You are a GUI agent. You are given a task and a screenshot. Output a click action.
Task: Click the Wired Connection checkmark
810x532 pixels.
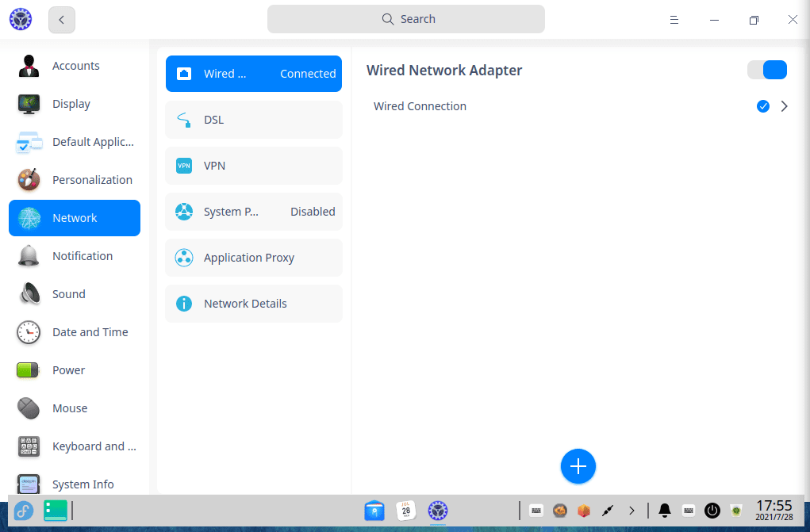point(763,106)
